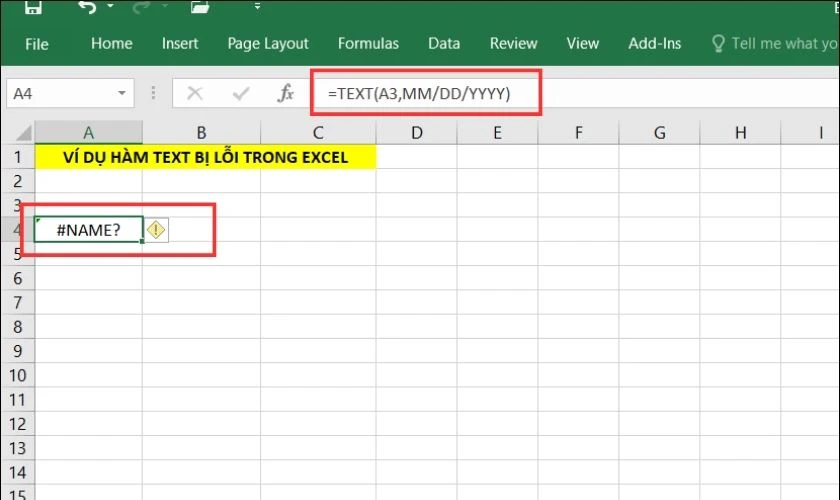Open the File menu

click(x=36, y=44)
